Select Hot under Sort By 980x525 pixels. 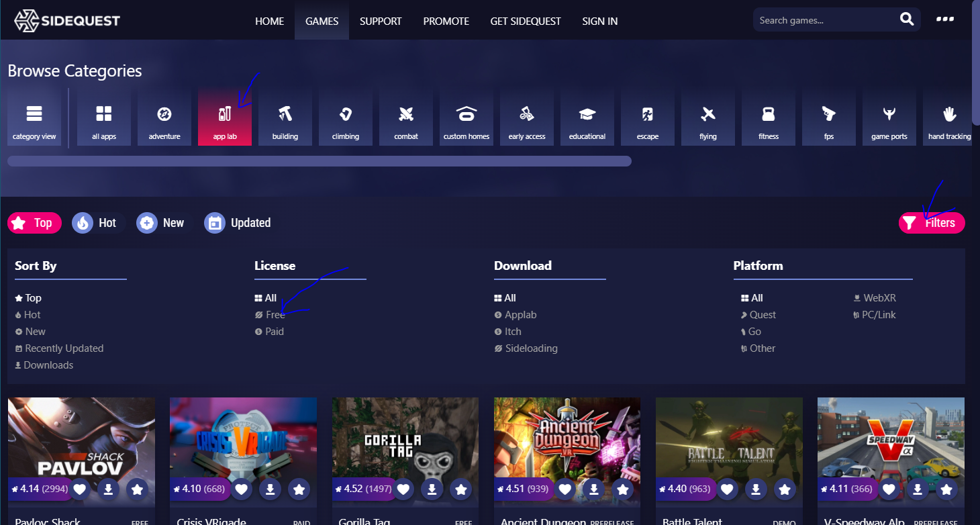(x=28, y=315)
